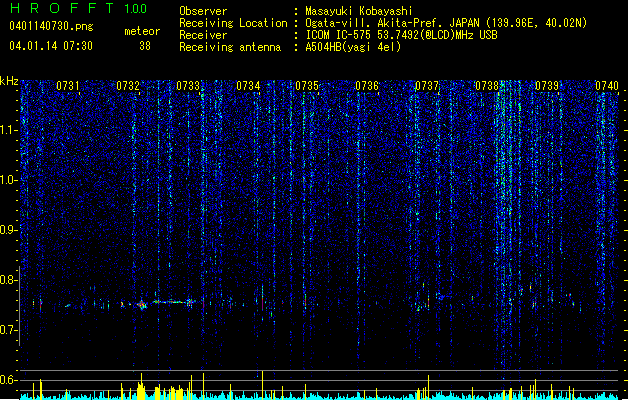Click the 1.0 kHz axis tick label
Image resolution: width=629 pixels, height=400 pixels.
point(8,180)
